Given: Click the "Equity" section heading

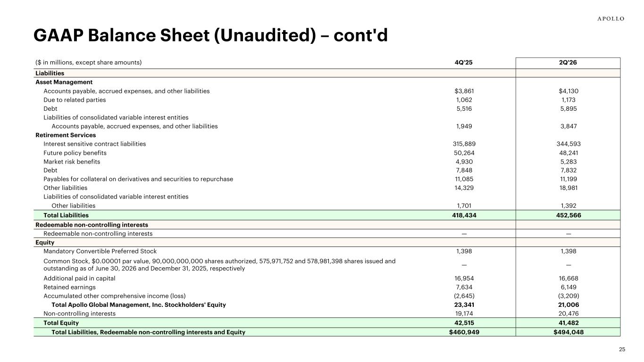Looking at the screenshot, I should [45, 243].
